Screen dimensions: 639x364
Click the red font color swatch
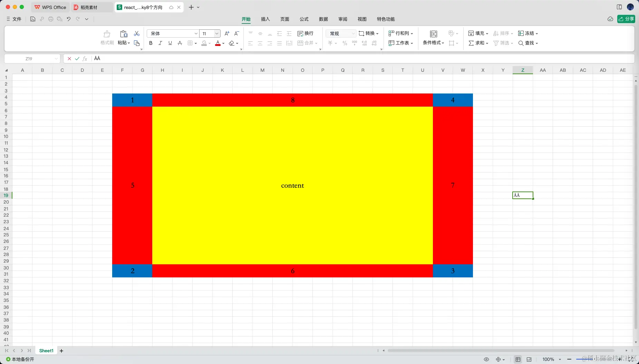(218, 43)
